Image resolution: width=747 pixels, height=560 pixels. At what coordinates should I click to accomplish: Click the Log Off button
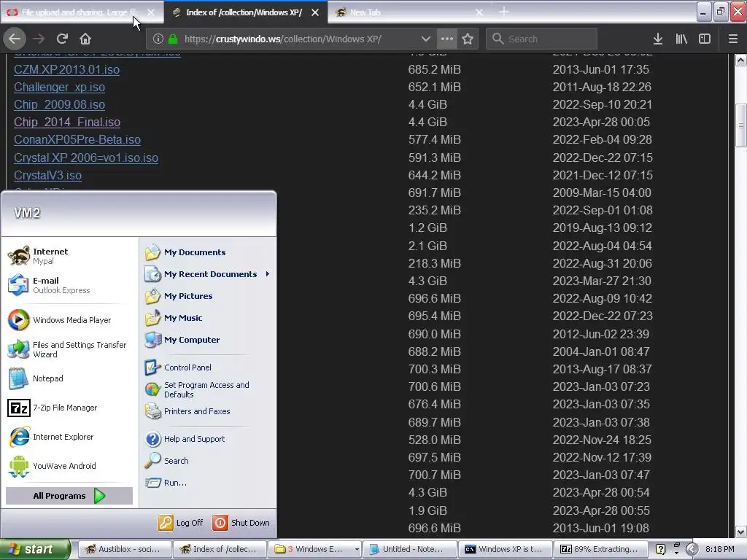tap(181, 522)
